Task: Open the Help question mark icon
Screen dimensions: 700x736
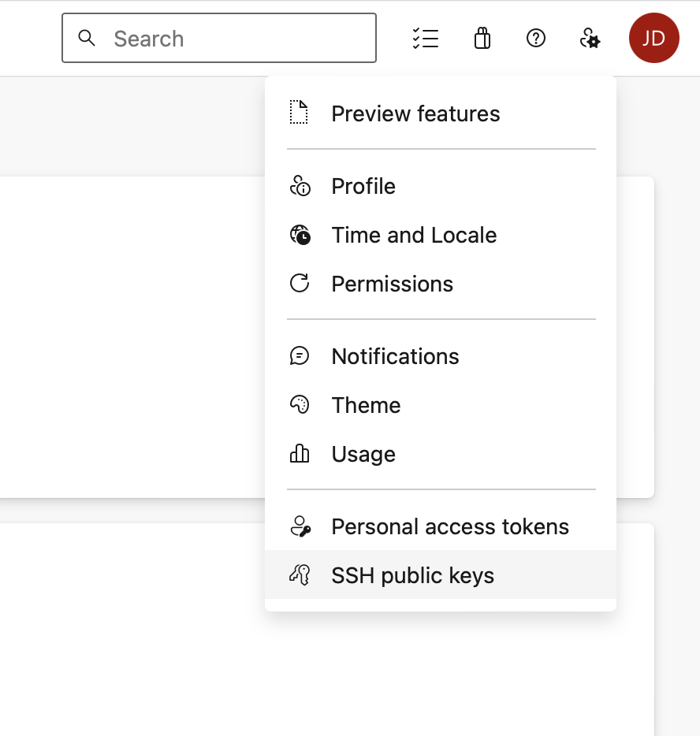Action: (x=536, y=38)
